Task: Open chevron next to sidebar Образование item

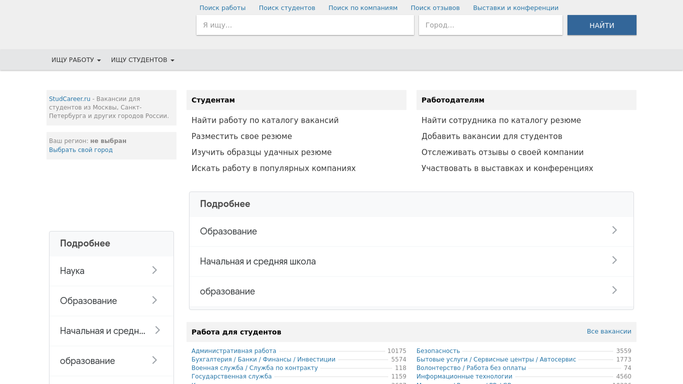Action: (155, 300)
